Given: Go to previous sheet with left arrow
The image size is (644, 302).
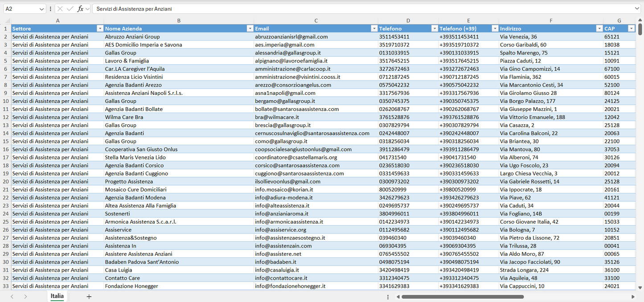Looking at the screenshot, I should 12,297.
